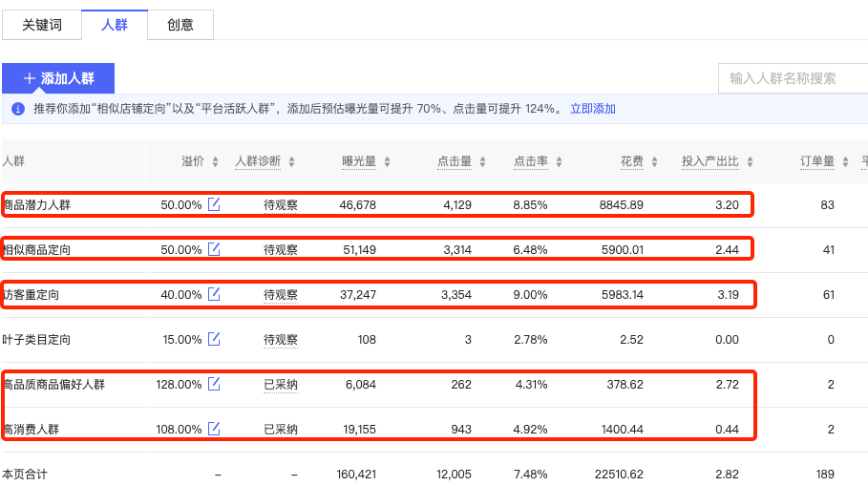
Task: Edit 溢价 for 高品质商品偏好人群 row
Action: (214, 384)
